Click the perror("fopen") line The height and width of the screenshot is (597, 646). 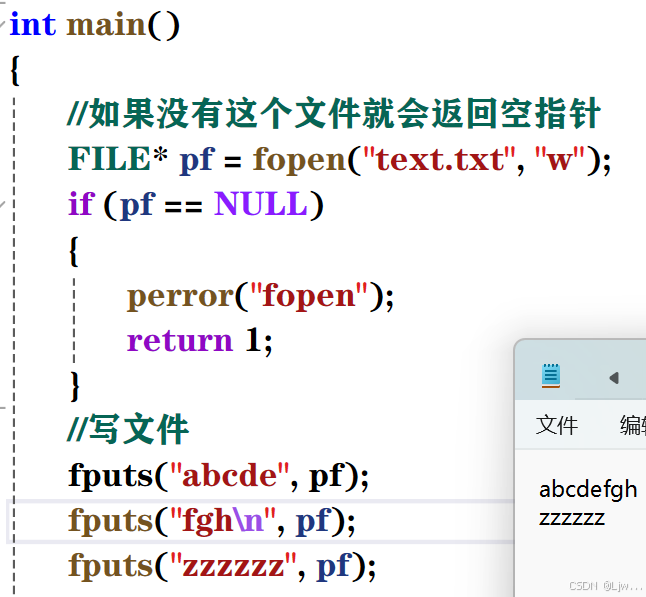[x=260, y=296]
